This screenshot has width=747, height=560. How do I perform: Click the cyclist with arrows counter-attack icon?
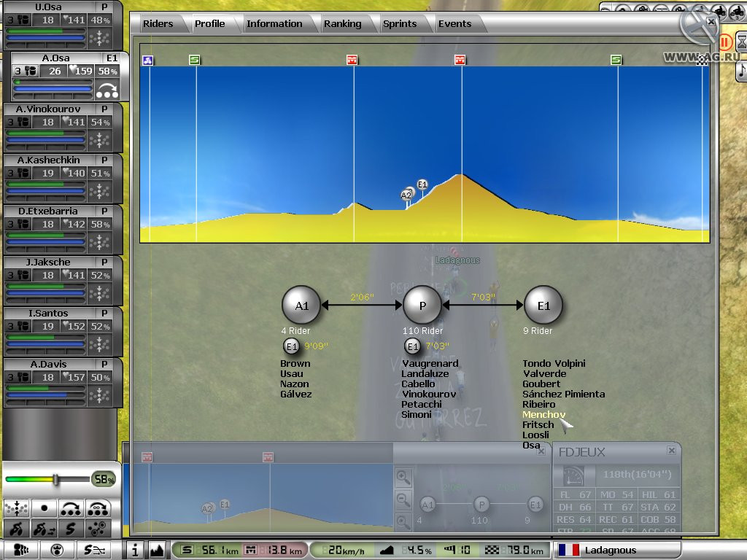[x=44, y=529]
